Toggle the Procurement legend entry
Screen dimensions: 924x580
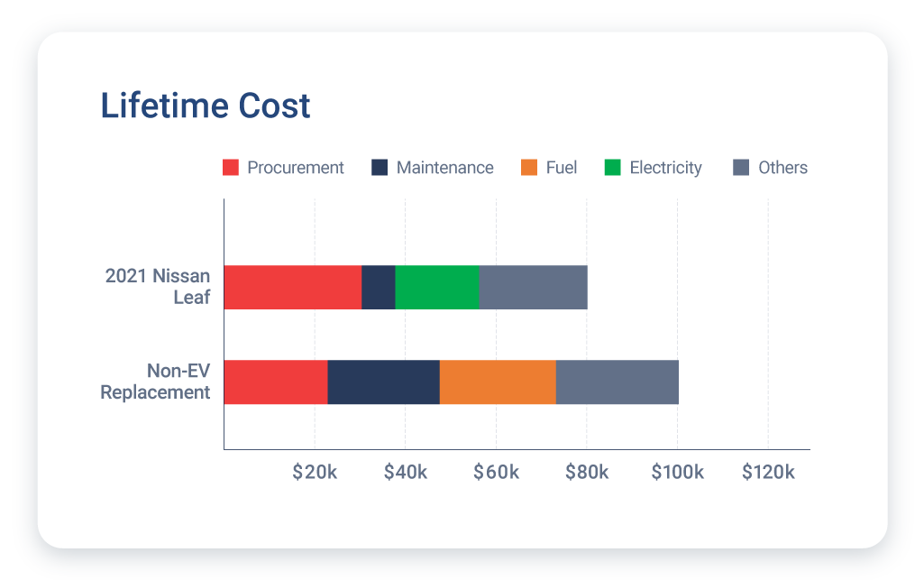coord(283,168)
